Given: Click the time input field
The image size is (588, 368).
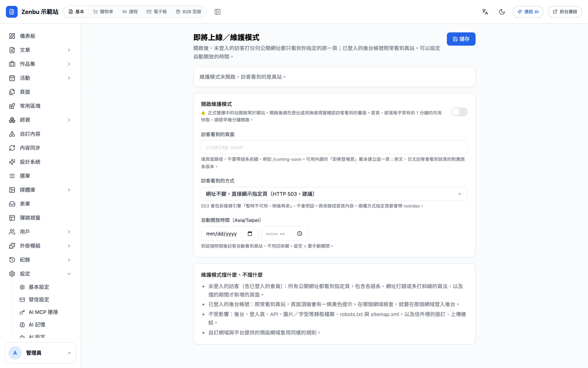Looking at the screenshot, I should coord(284,234).
